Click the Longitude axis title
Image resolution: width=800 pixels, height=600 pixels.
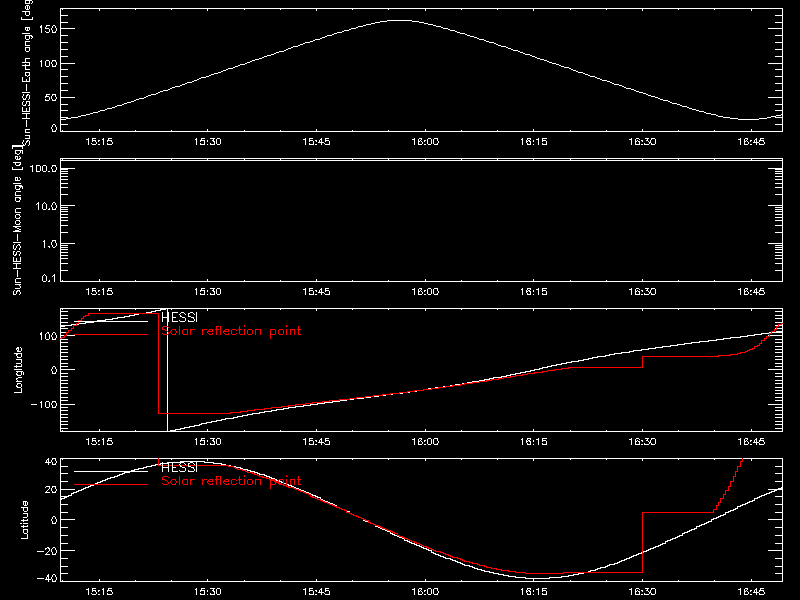(18, 370)
